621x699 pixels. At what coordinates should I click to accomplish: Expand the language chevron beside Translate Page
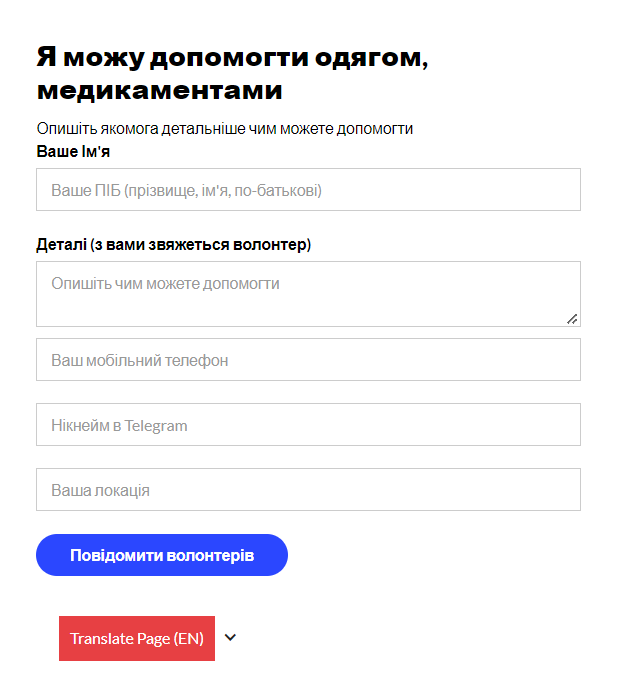231,638
